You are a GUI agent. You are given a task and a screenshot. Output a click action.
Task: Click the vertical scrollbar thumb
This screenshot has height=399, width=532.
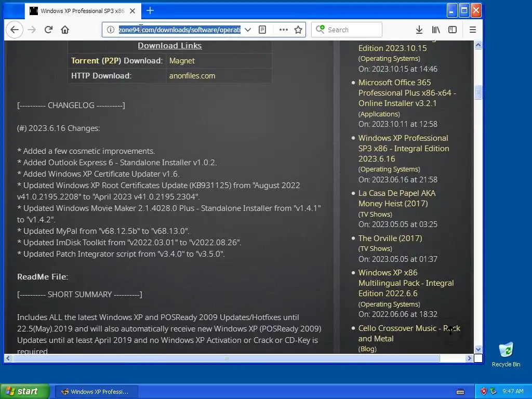tap(478, 92)
